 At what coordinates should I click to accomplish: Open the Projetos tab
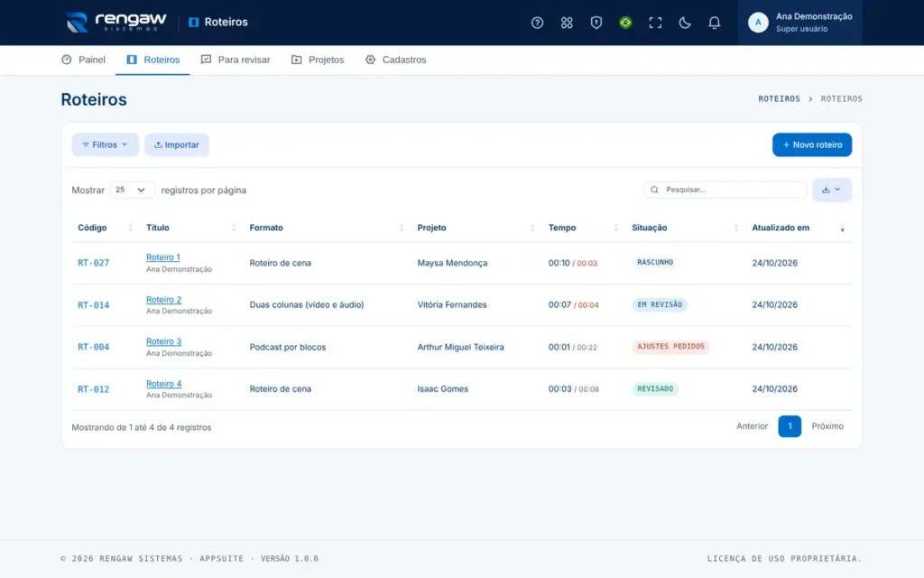pos(318,60)
